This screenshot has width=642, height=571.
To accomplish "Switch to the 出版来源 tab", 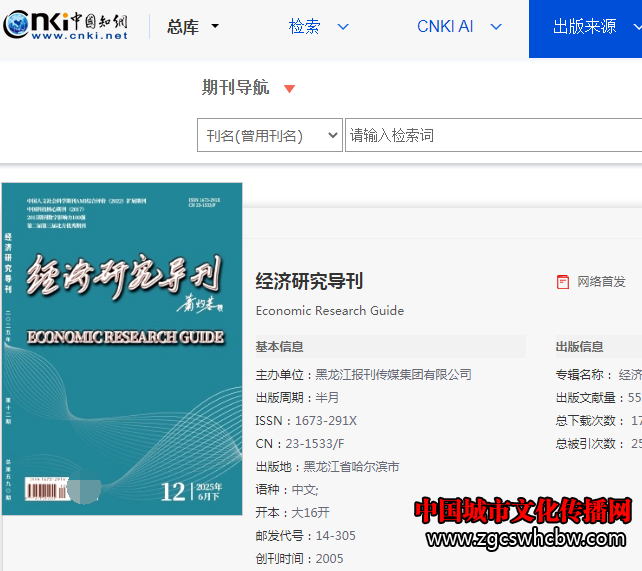I will [585, 27].
